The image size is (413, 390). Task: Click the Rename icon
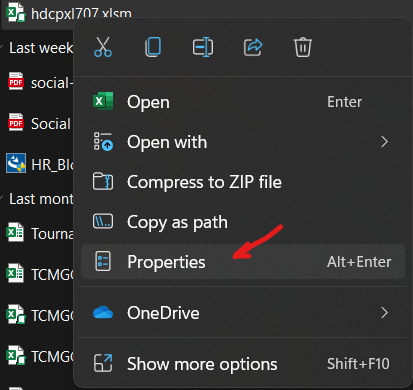tap(203, 47)
